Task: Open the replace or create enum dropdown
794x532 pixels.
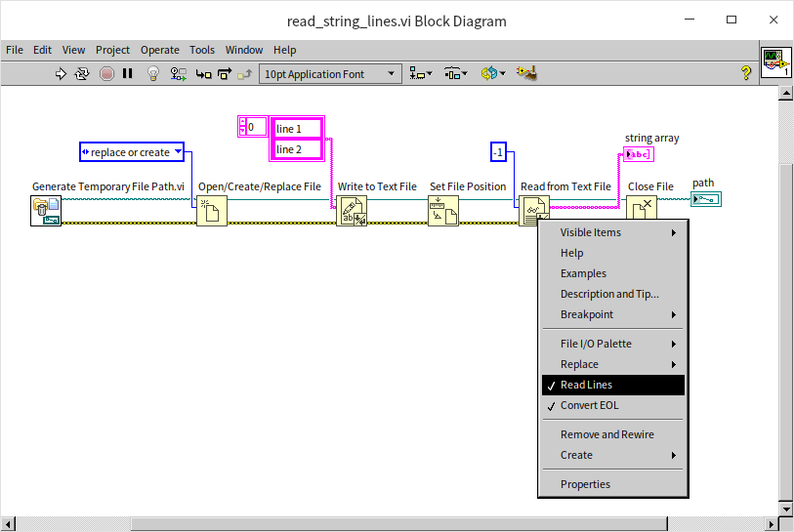Action: coord(132,151)
